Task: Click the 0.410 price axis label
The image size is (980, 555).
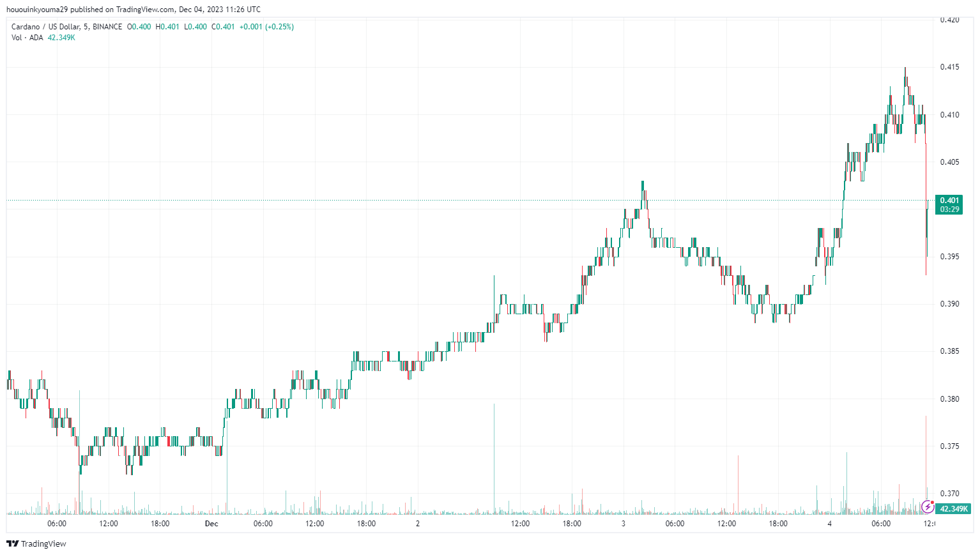Action: [x=949, y=115]
